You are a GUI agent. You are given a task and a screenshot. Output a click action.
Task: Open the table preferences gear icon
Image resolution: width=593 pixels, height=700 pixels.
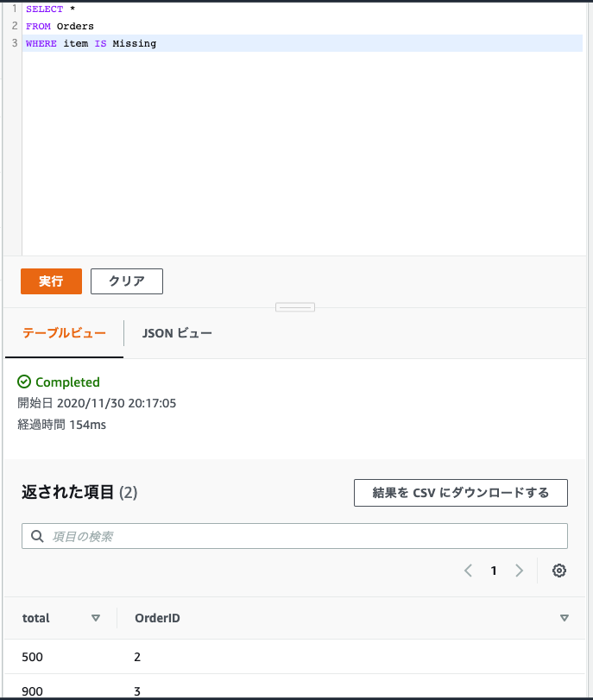(x=559, y=571)
